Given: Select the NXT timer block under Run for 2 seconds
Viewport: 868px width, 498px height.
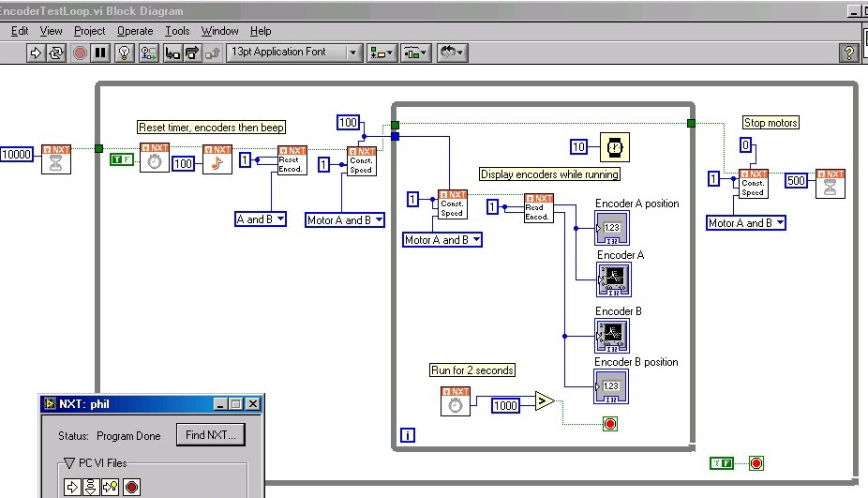Looking at the screenshot, I should (455, 401).
